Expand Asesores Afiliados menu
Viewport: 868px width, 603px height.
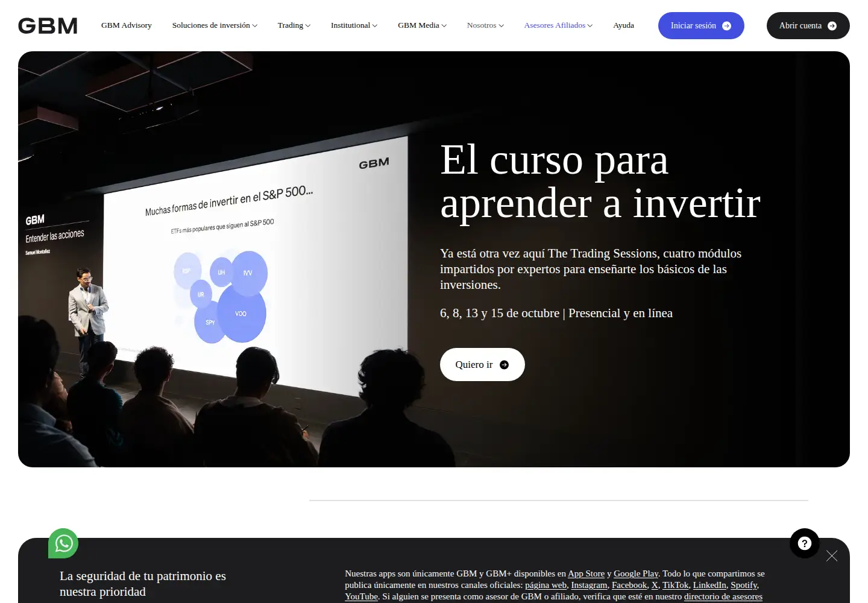click(x=558, y=25)
